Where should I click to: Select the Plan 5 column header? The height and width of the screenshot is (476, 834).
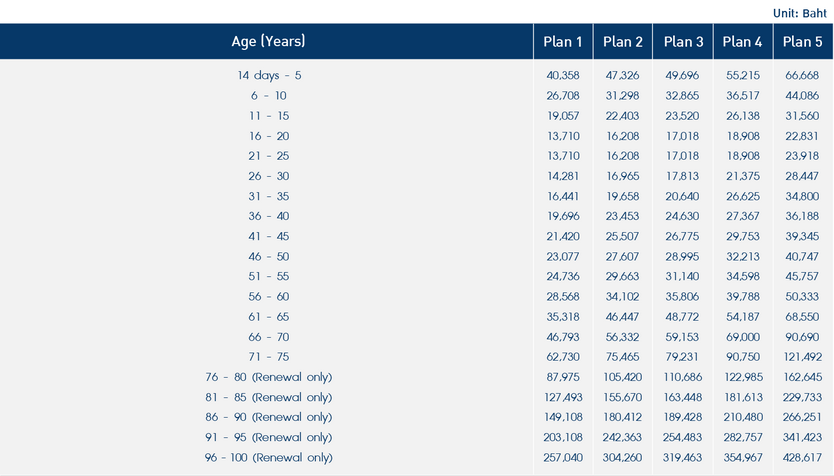802,42
